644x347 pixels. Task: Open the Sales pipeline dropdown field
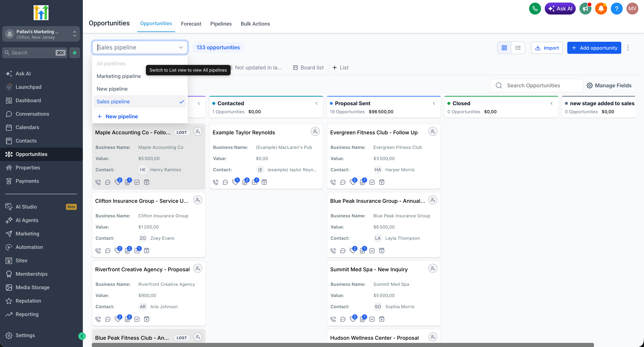[140, 47]
